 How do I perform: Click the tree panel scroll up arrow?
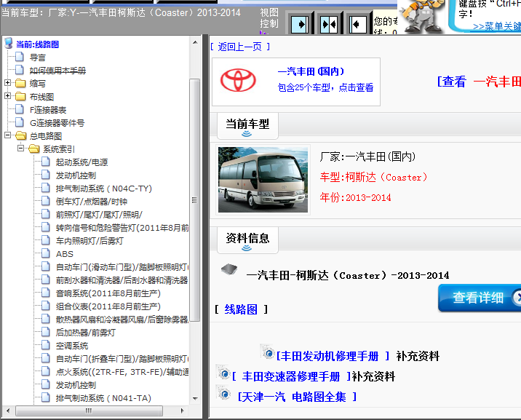coord(195,42)
